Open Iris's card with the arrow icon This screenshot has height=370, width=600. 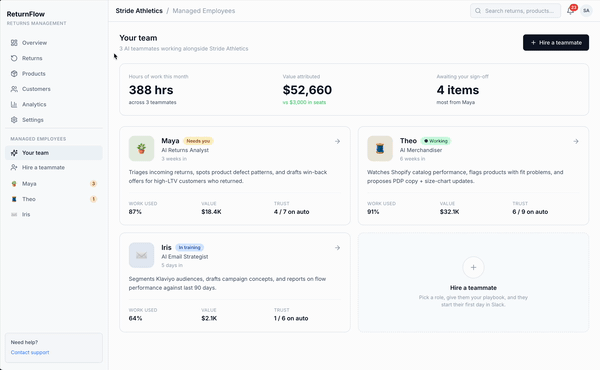click(338, 248)
